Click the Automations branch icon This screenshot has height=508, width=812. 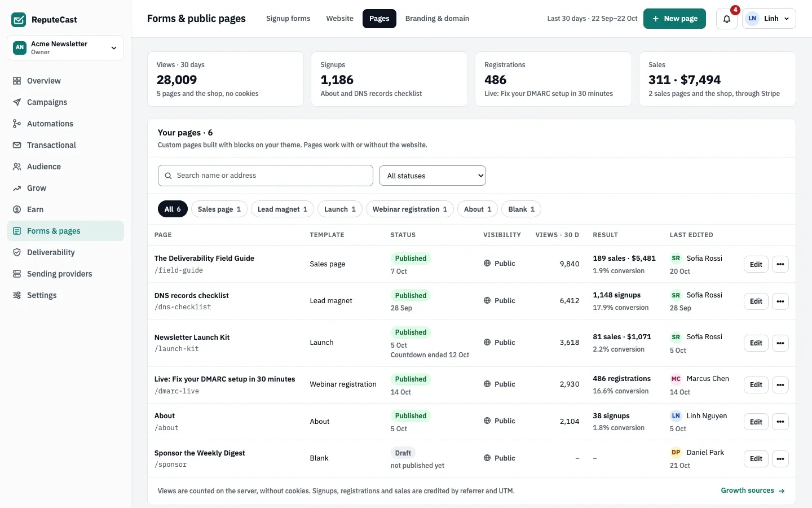point(17,124)
